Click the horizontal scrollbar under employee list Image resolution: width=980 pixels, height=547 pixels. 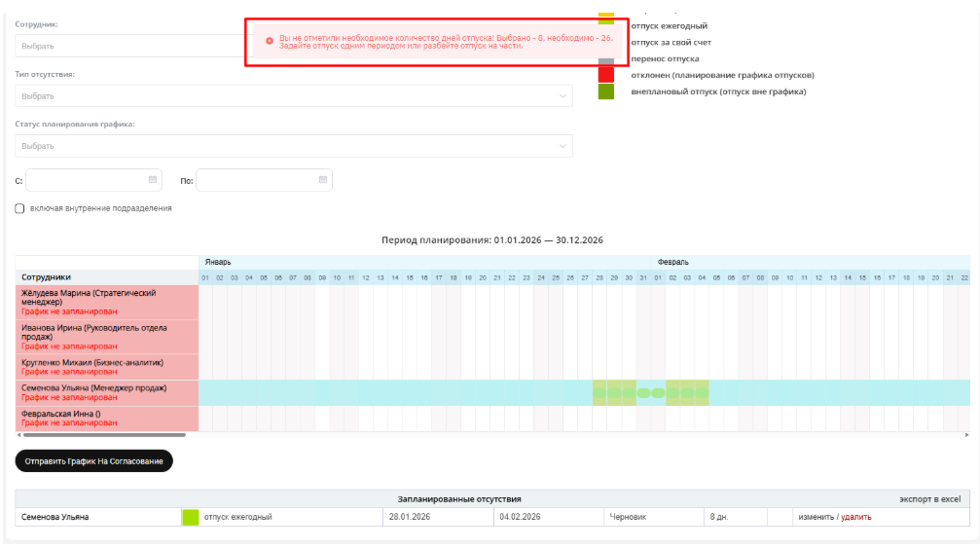[x=102, y=435]
